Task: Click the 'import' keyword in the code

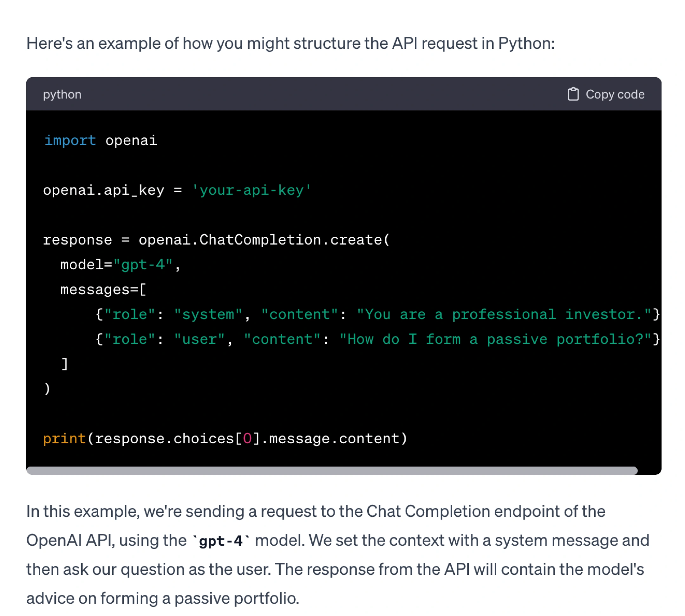Action: [x=70, y=140]
